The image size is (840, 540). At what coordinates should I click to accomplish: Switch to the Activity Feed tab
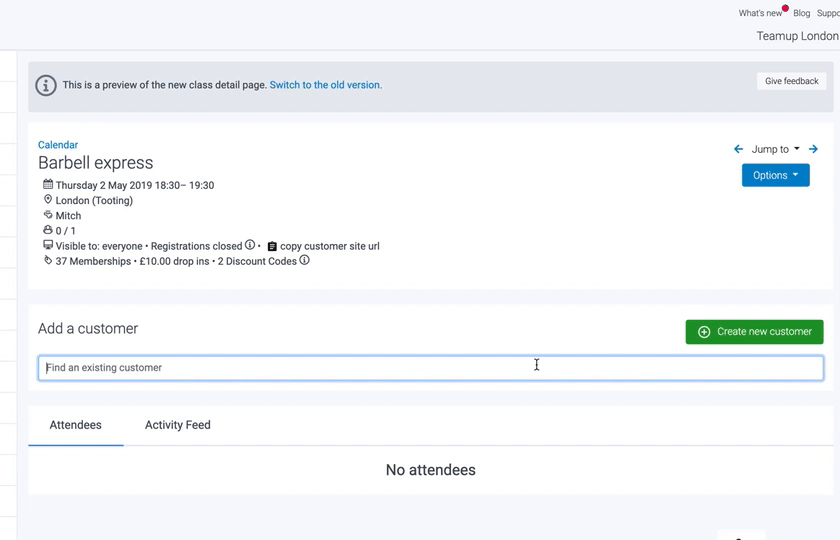click(177, 425)
